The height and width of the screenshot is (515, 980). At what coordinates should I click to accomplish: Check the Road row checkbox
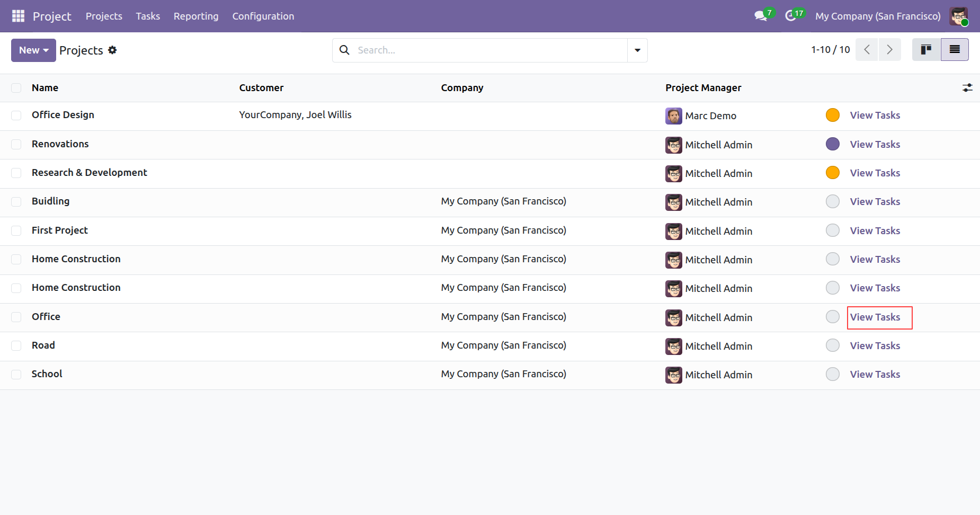16,345
